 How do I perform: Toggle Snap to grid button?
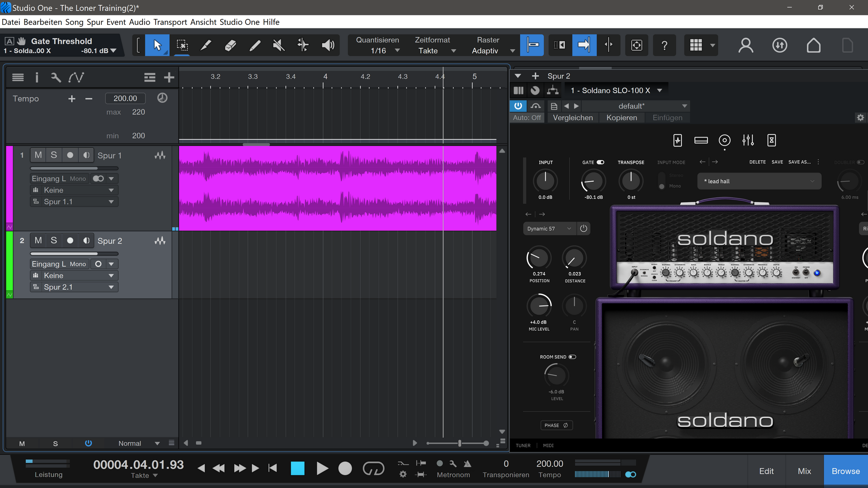click(532, 45)
